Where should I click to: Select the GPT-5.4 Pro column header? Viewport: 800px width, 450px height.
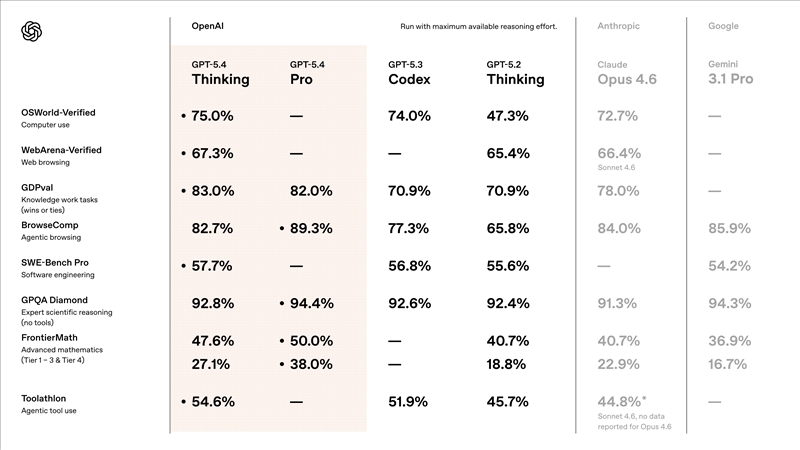(x=311, y=72)
